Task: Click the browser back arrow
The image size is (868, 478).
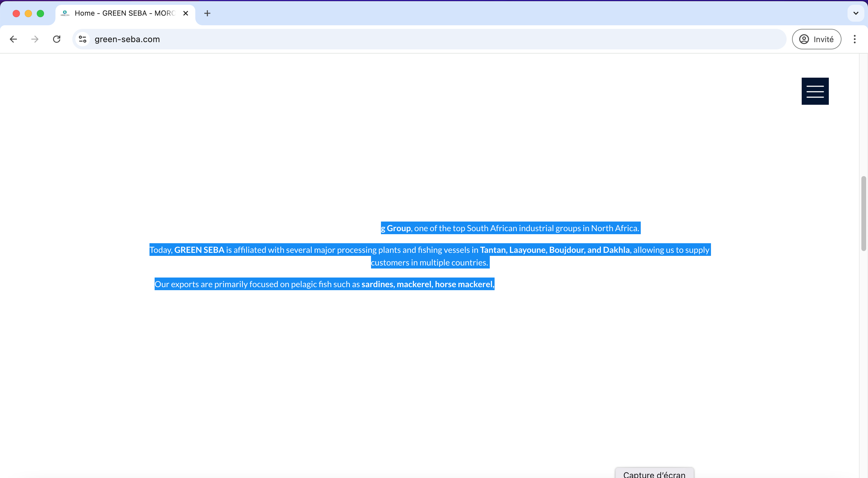Action: 14,39
